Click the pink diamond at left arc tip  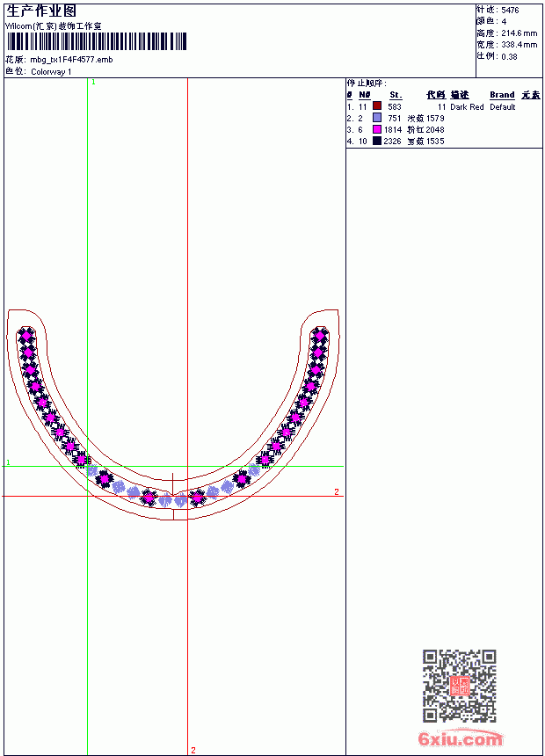tap(26, 335)
